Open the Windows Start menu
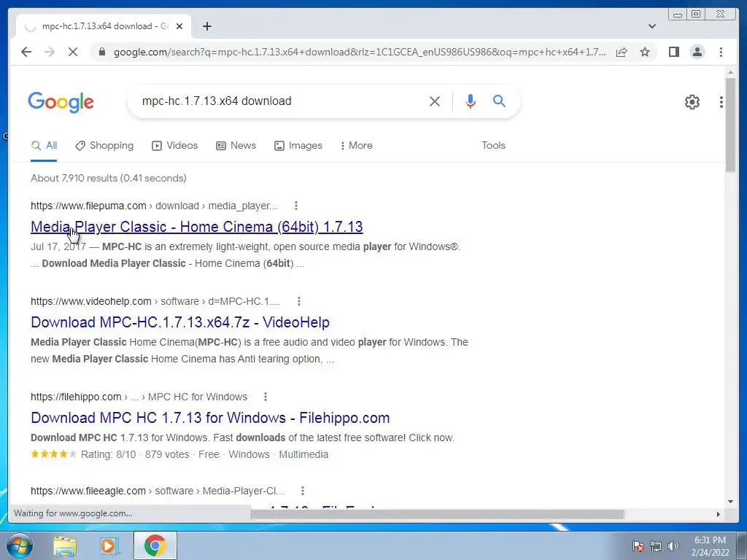Image resolution: width=747 pixels, height=560 pixels. [19, 545]
